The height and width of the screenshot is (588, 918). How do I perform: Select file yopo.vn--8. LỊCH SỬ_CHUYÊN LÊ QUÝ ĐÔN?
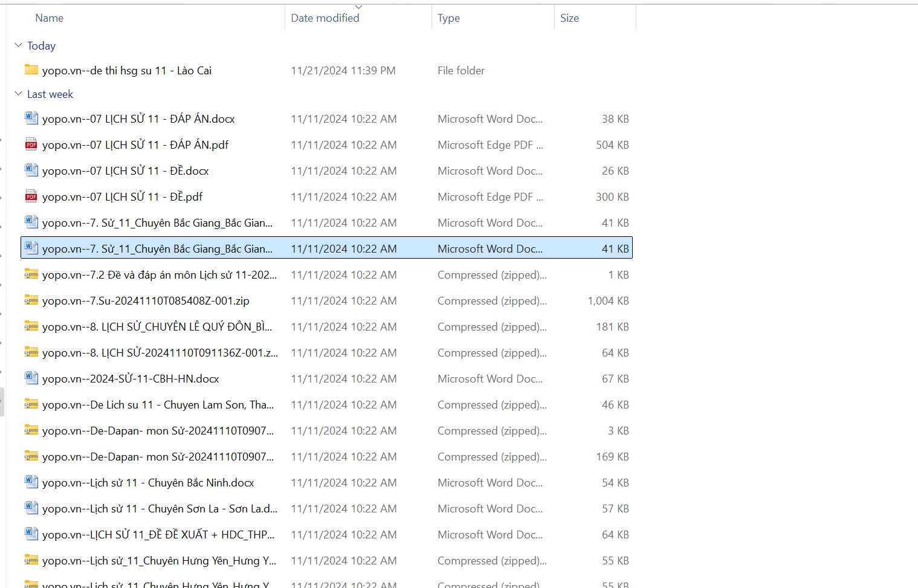[157, 327]
